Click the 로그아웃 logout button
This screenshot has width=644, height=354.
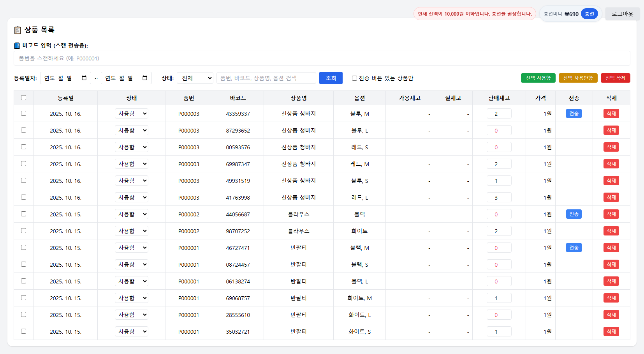click(622, 14)
